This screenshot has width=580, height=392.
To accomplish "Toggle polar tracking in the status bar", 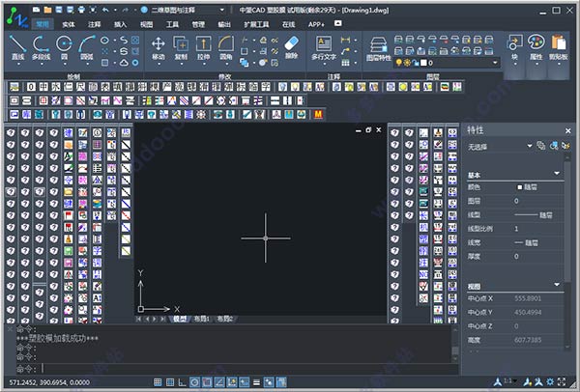I will click(x=194, y=382).
